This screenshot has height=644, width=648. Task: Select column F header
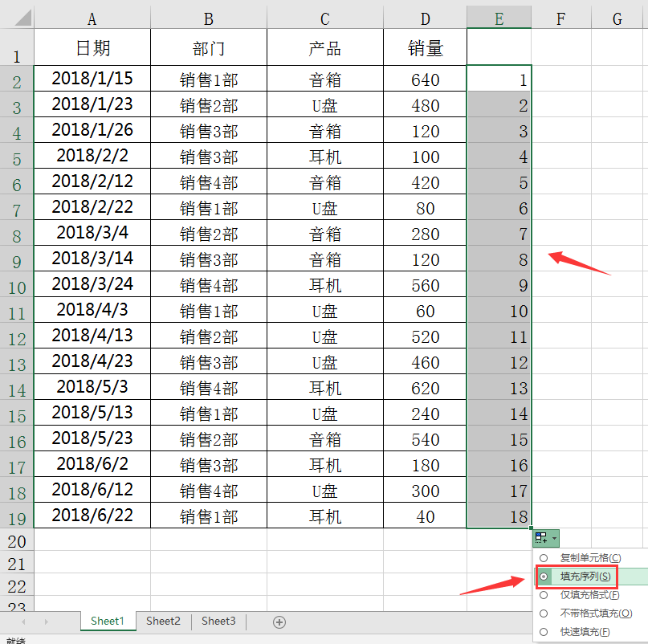click(x=560, y=18)
